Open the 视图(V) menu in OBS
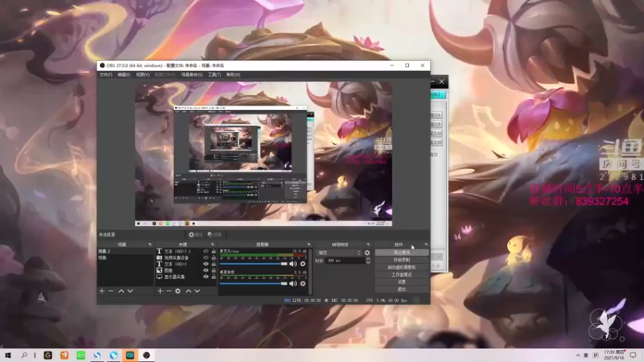 pyautogui.click(x=142, y=75)
